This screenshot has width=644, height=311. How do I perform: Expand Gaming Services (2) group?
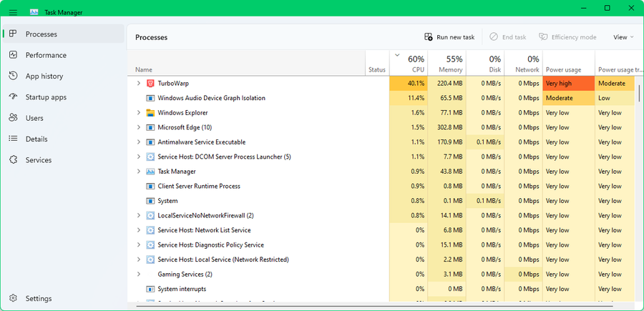coord(139,275)
